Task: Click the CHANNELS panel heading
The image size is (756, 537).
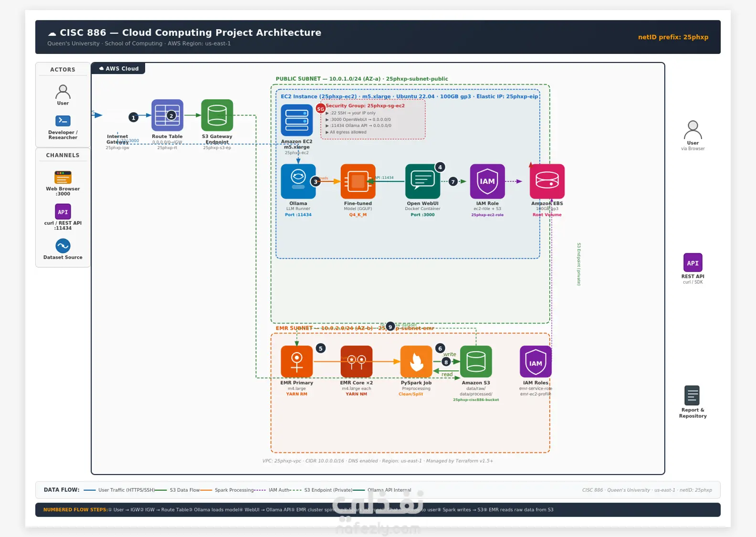Action: coord(63,156)
